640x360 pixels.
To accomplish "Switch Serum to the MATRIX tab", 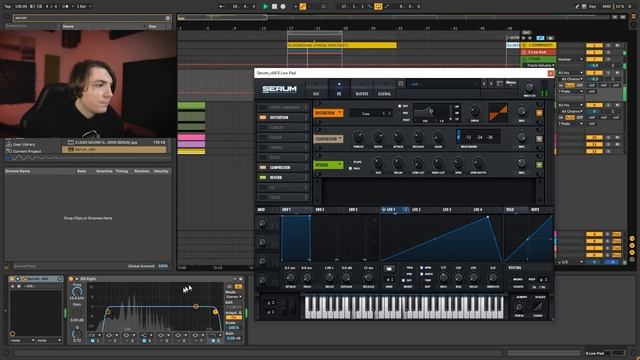I will click(362, 89).
